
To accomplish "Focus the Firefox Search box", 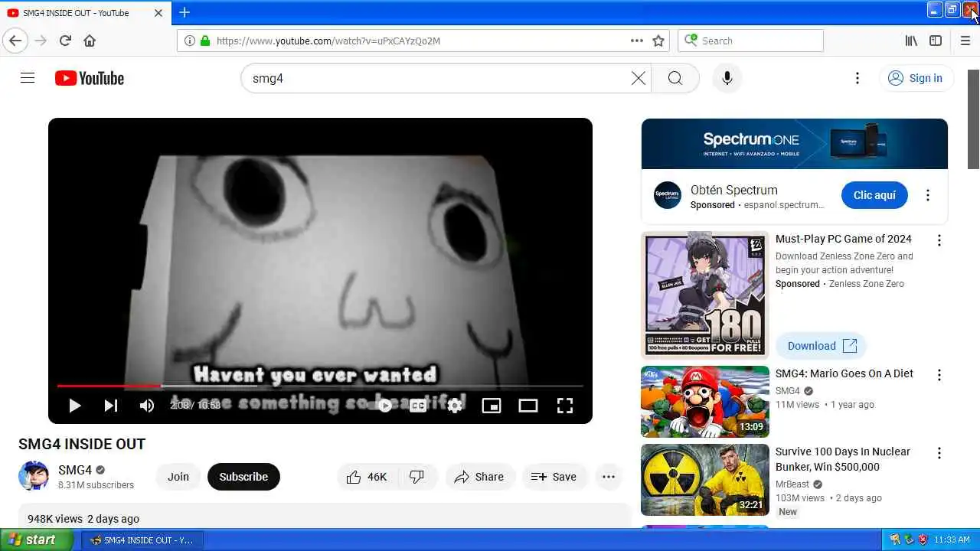I will point(750,41).
